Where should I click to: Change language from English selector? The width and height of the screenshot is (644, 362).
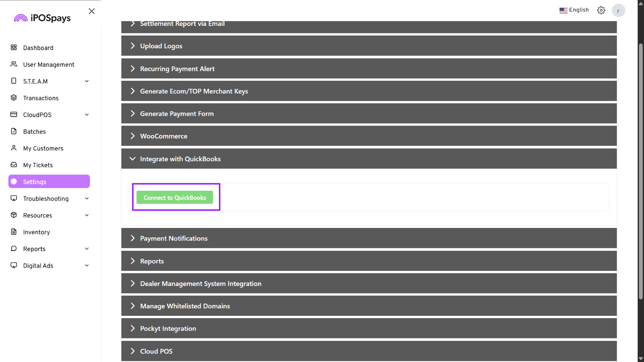coord(574,10)
